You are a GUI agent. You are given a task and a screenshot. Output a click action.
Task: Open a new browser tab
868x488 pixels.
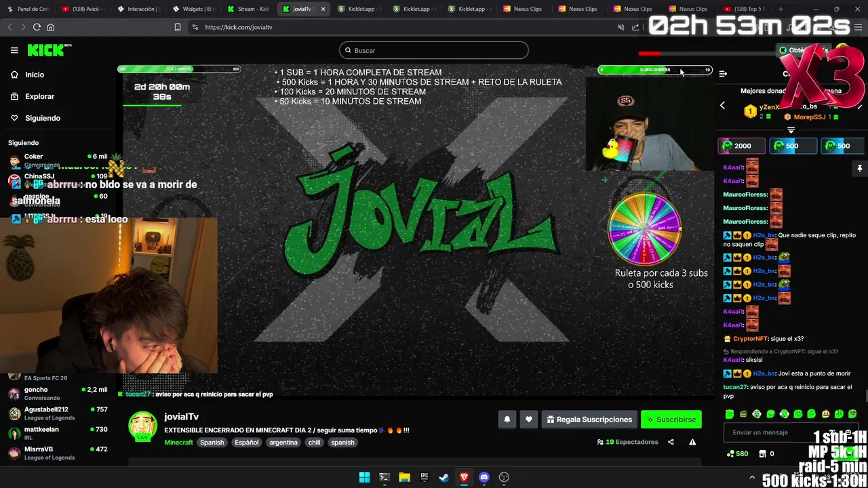[x=781, y=9]
